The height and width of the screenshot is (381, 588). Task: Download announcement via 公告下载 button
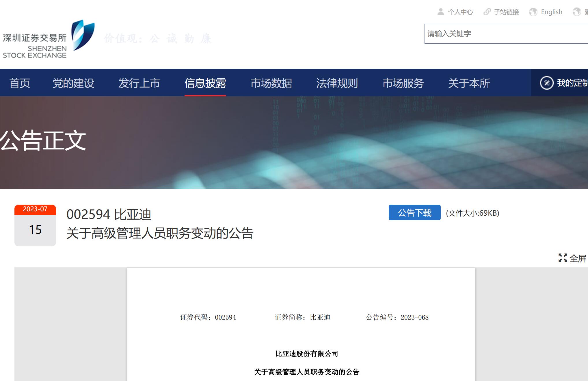click(414, 212)
